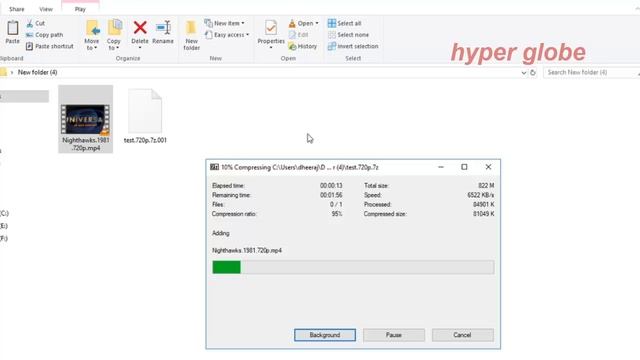This screenshot has width=640, height=360.
Task: Click the Speed value in KB/s
Action: point(481,195)
